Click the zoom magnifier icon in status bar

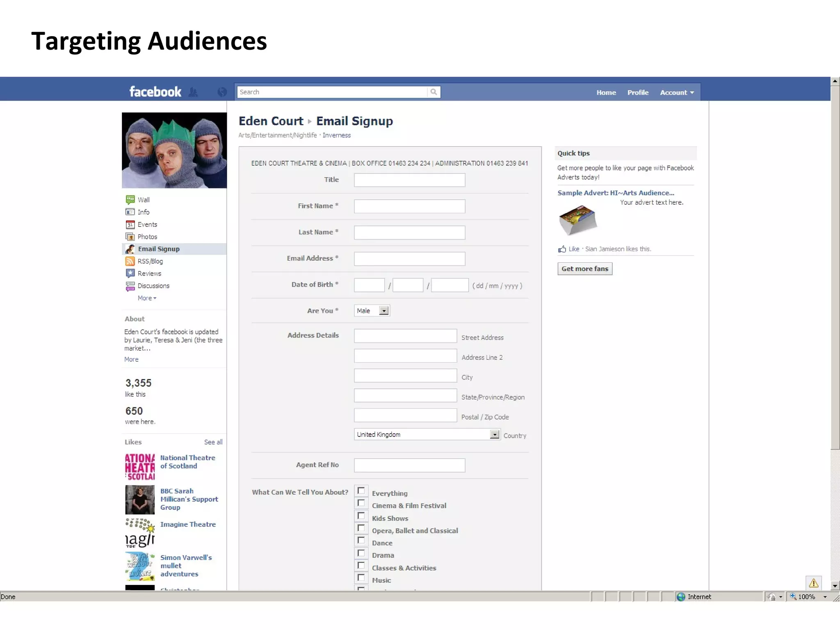tap(793, 597)
